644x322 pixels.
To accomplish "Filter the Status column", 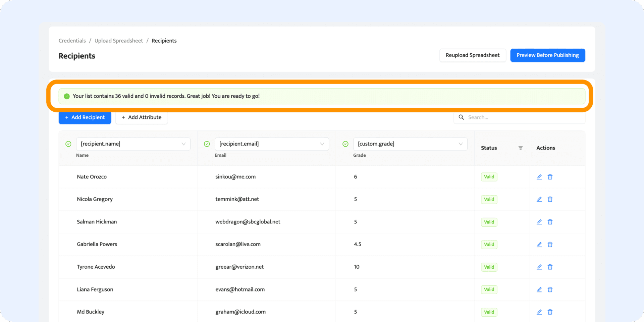I will coord(520,148).
